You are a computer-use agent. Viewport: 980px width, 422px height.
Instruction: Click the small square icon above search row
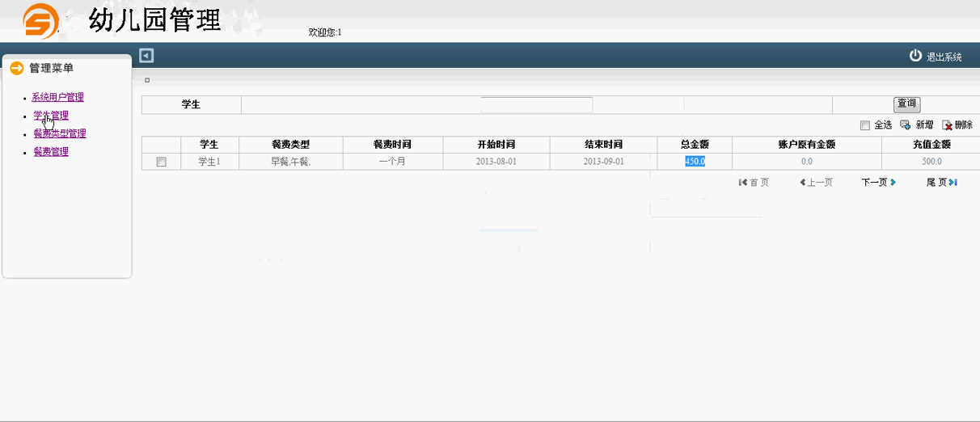pos(147,80)
